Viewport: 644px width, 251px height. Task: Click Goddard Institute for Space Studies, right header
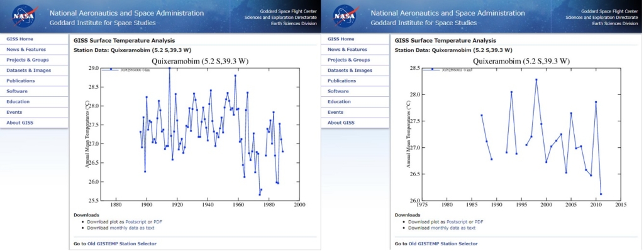[424, 23]
